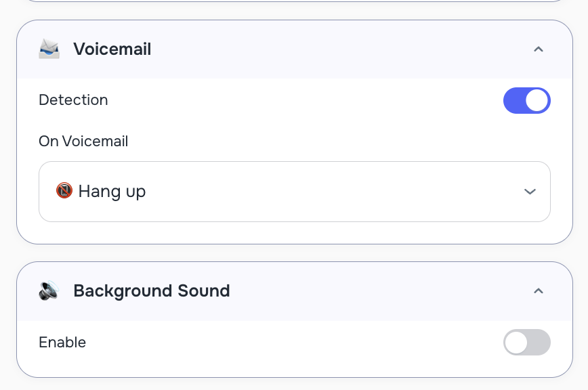Select the Hang up option text
Screen dimensions: 588x390
[x=112, y=192]
